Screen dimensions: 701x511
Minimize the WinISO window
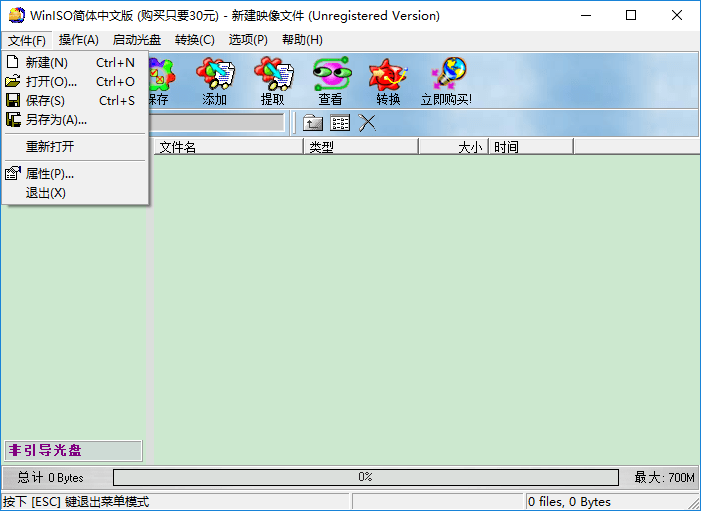[586, 16]
